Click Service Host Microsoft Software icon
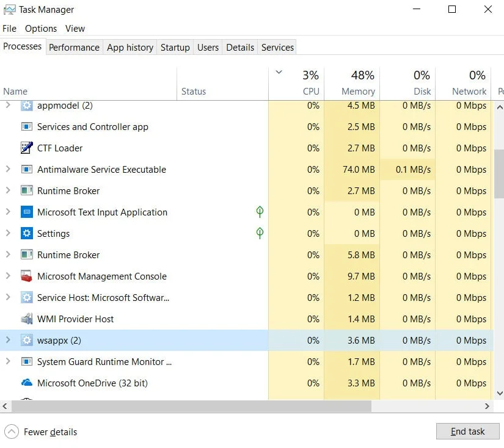The image size is (504, 448). [27, 297]
